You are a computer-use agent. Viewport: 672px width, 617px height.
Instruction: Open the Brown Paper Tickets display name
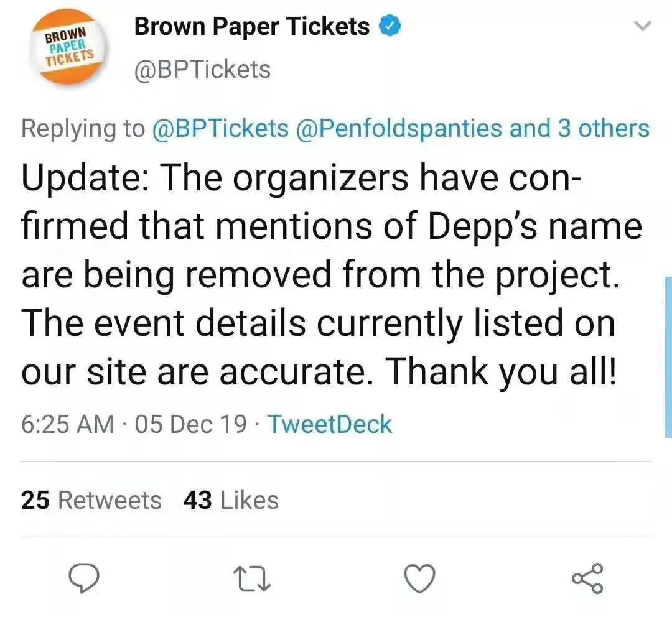[251, 27]
